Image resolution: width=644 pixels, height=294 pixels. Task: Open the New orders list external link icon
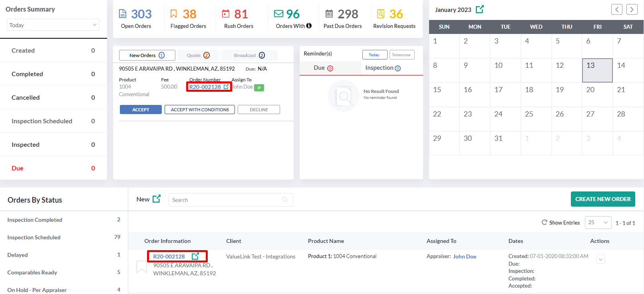coord(157,199)
